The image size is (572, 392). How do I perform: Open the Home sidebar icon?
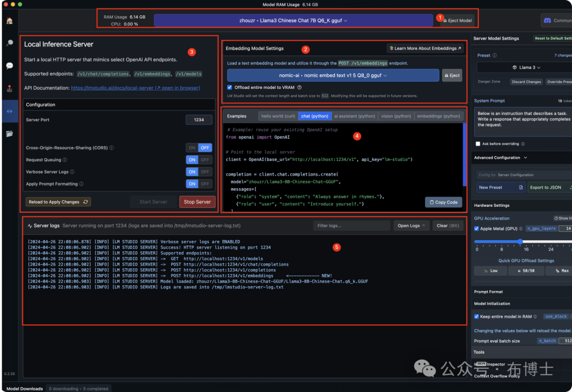10,21
